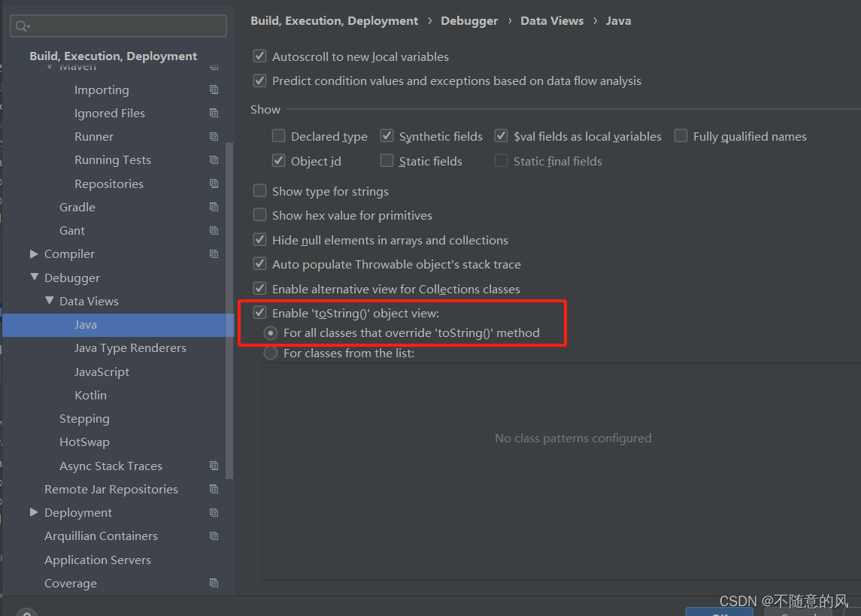Toggle alternative view for Collections classes
Image resolution: width=861 pixels, height=616 pixels.
[259, 288]
